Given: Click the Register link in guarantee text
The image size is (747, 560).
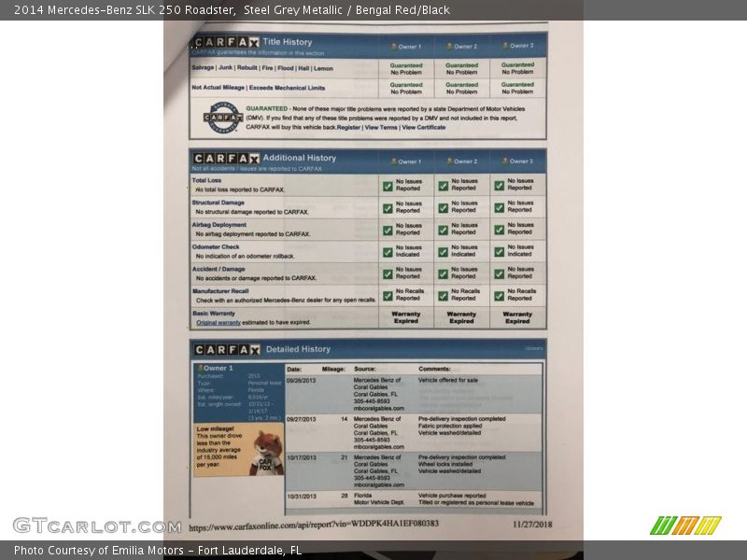Looking at the screenshot, I should 348,128.
